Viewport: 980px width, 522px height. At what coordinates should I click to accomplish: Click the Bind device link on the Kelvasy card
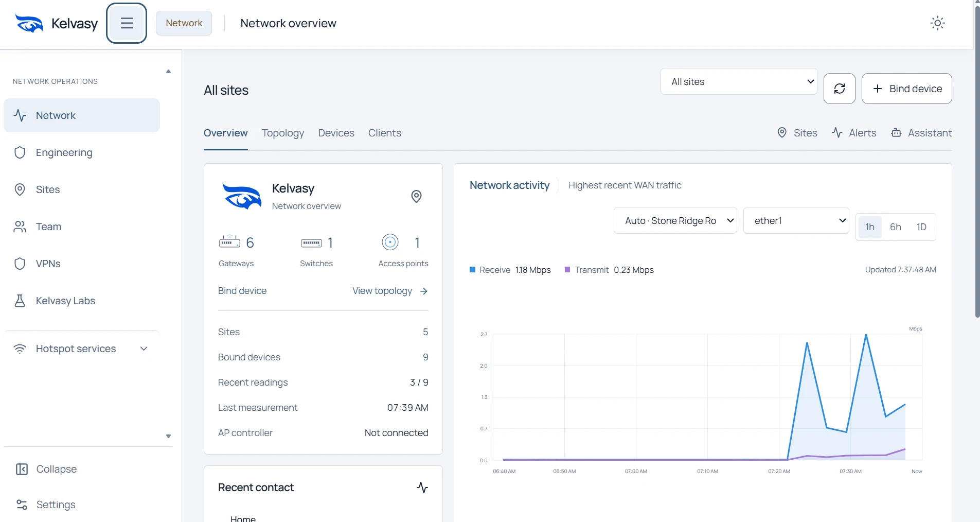point(242,291)
